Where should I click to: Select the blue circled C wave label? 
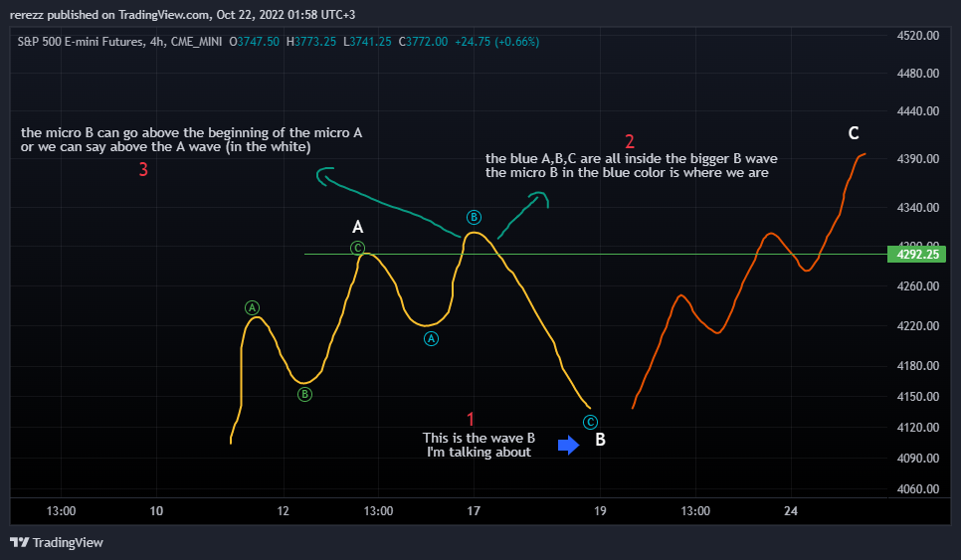click(590, 422)
